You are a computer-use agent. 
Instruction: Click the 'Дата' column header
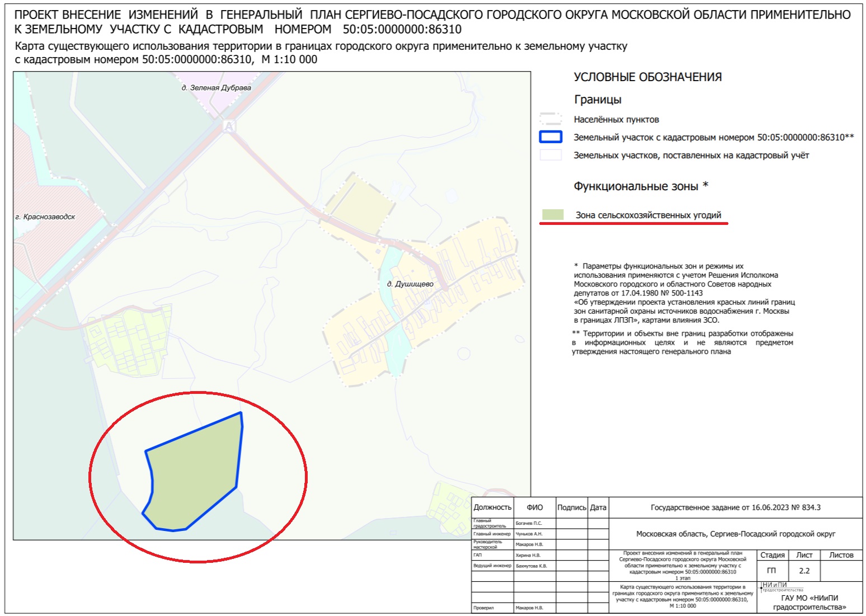[x=598, y=507]
